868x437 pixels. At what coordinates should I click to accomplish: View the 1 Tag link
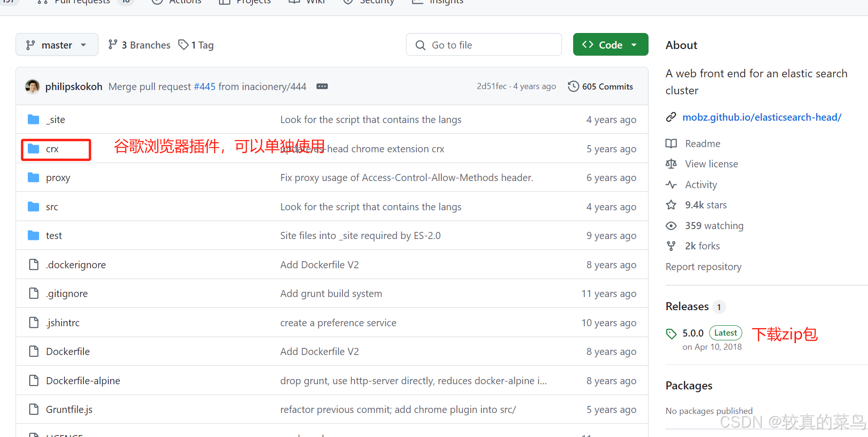pos(196,45)
